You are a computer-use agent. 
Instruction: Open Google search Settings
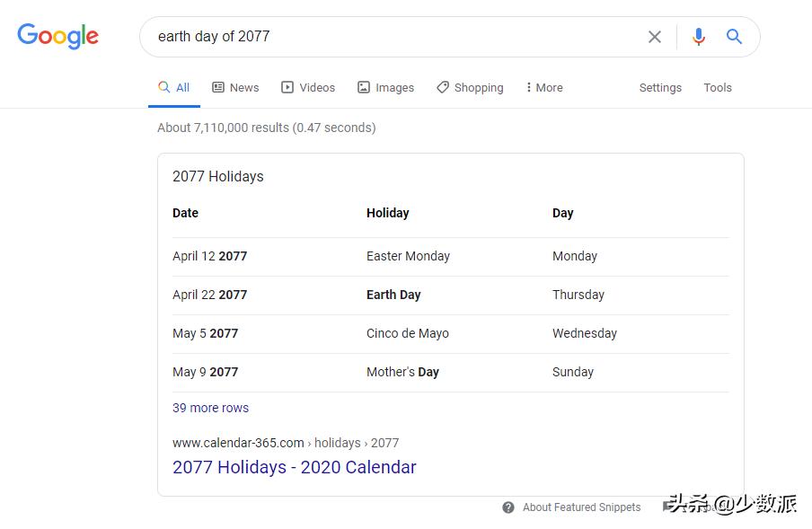pyautogui.click(x=660, y=87)
